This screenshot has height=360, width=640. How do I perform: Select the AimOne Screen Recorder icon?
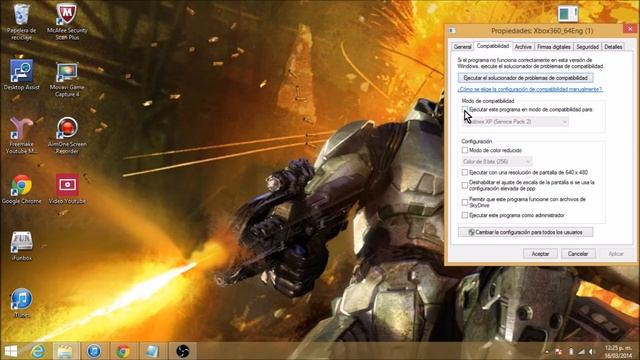click(67, 136)
